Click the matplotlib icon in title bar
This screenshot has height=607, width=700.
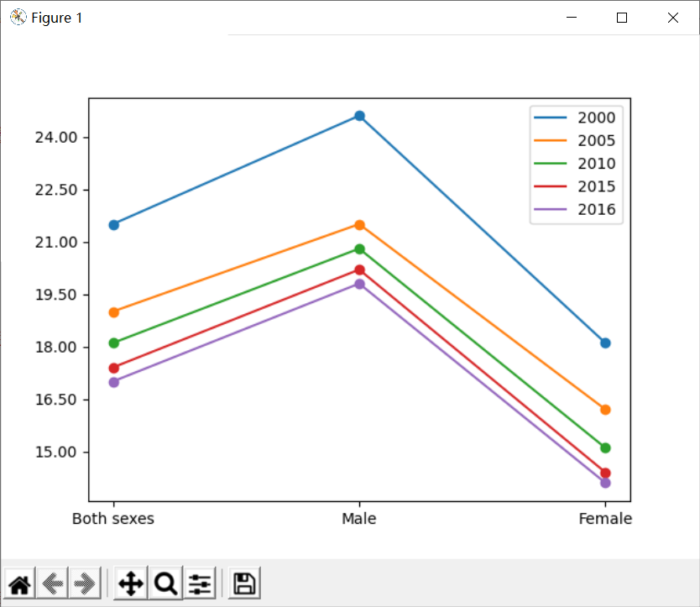pyautogui.click(x=18, y=18)
